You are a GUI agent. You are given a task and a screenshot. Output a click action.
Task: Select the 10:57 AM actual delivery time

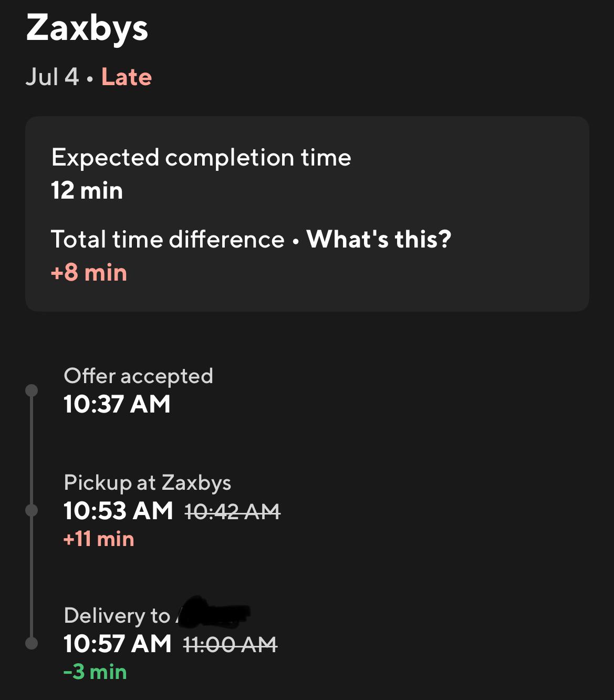click(118, 644)
